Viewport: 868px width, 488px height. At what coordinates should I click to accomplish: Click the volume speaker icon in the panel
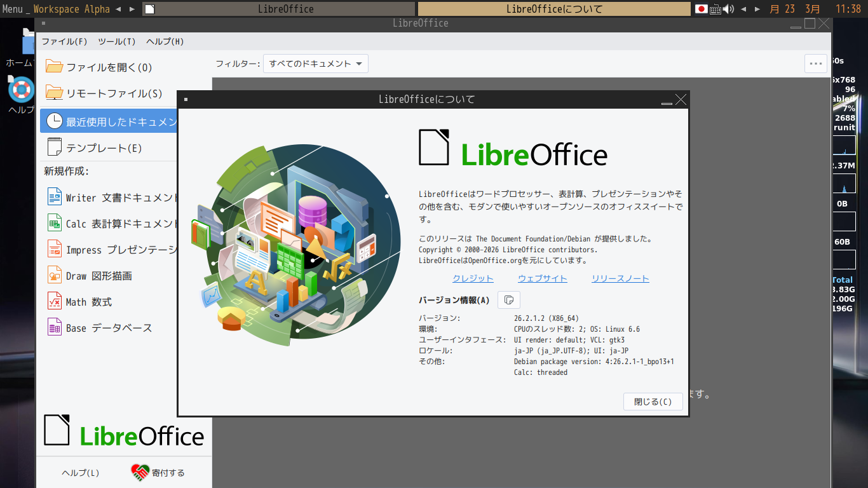pos(728,9)
